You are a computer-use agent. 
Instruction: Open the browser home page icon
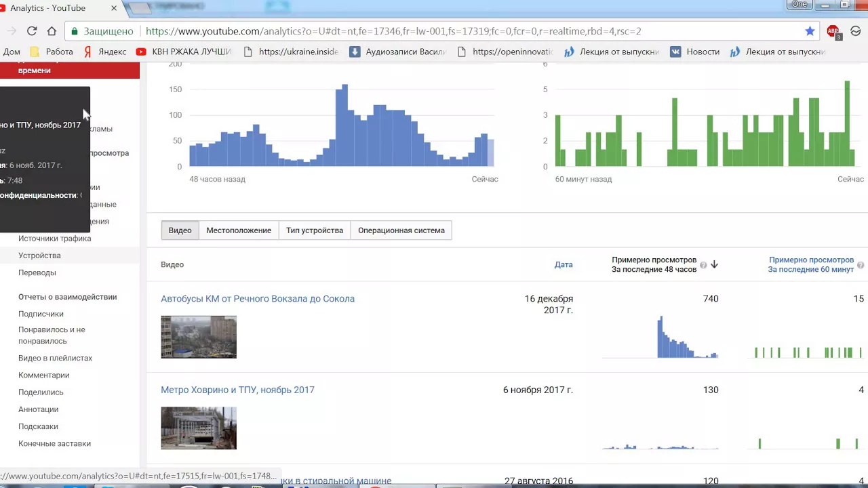[52, 31]
